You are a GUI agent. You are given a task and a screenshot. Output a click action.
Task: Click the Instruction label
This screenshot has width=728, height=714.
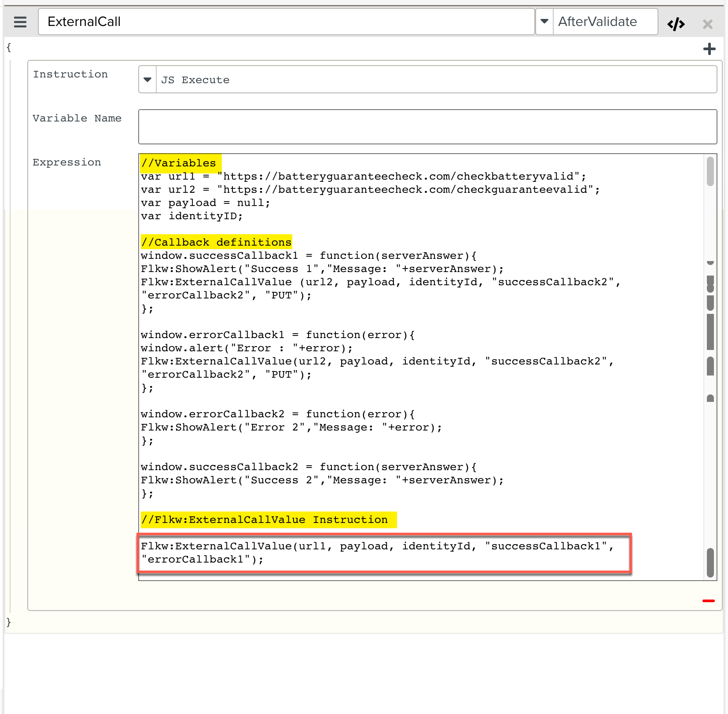pos(70,74)
